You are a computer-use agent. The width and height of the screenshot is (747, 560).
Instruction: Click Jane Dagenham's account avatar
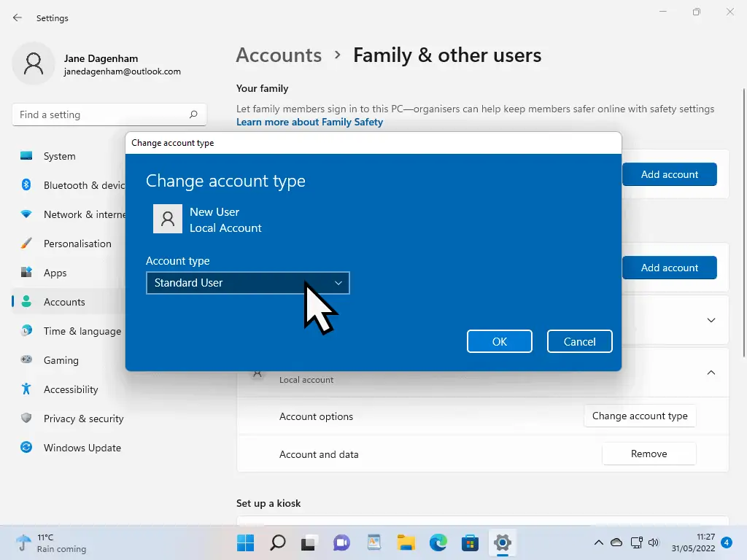coord(34,63)
